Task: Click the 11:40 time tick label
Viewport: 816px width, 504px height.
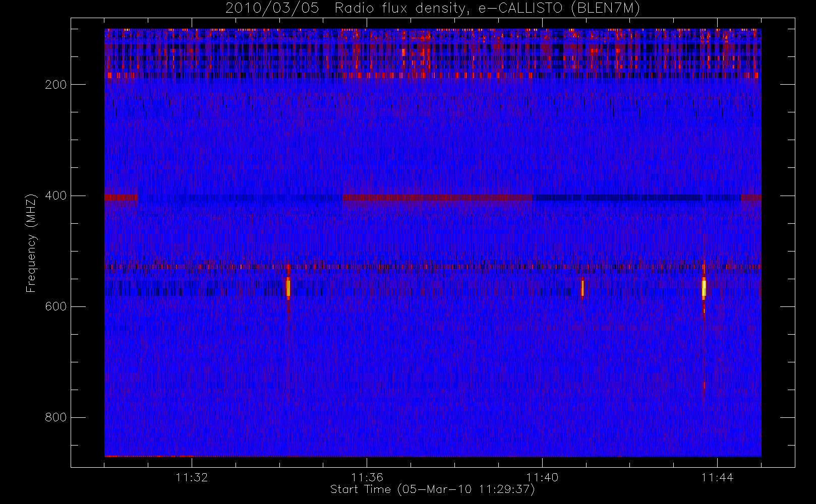Action: (542, 477)
